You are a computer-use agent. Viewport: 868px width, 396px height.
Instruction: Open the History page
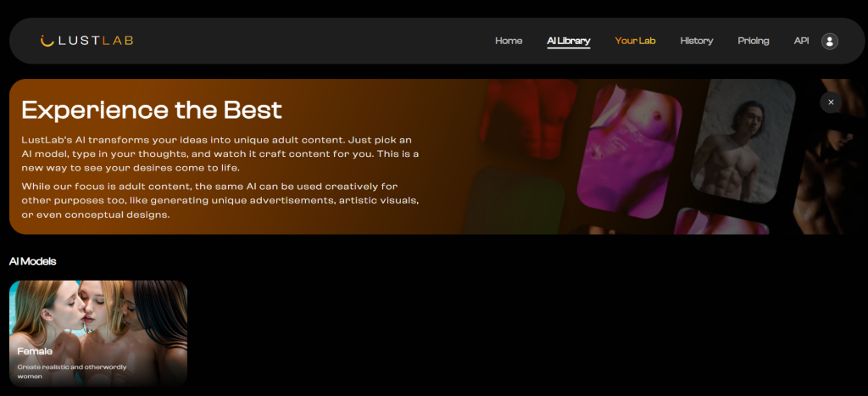(697, 41)
